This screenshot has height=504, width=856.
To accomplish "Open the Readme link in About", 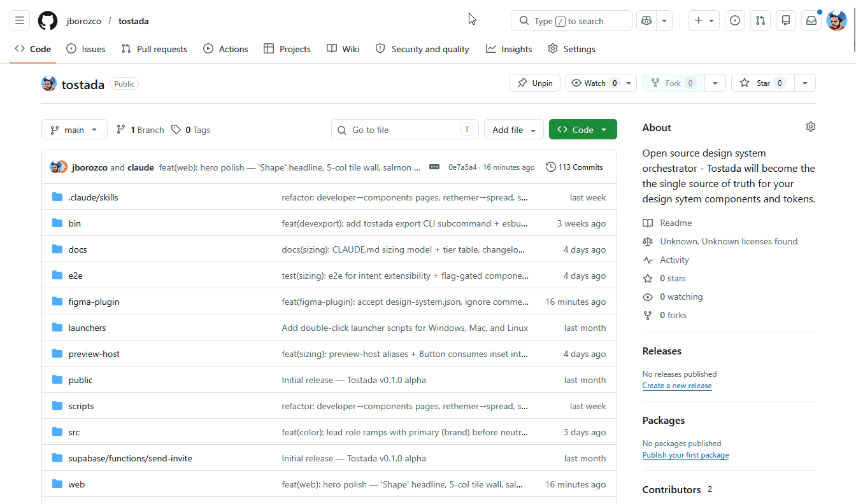I will [667, 223].
